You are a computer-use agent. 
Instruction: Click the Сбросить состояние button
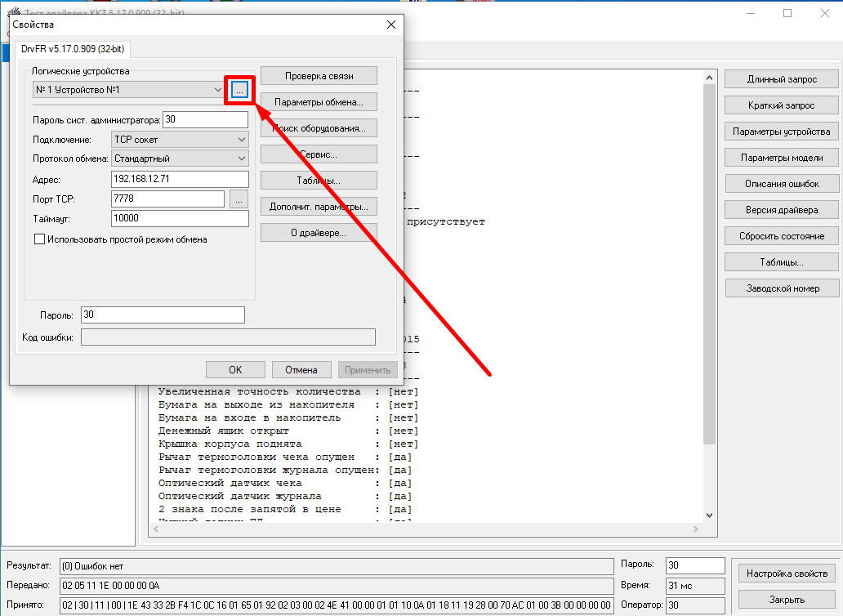point(782,236)
